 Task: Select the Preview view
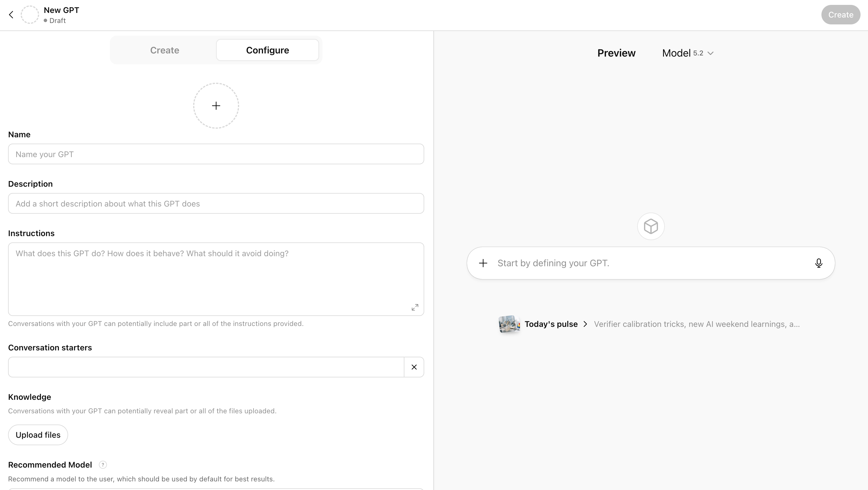(x=616, y=53)
